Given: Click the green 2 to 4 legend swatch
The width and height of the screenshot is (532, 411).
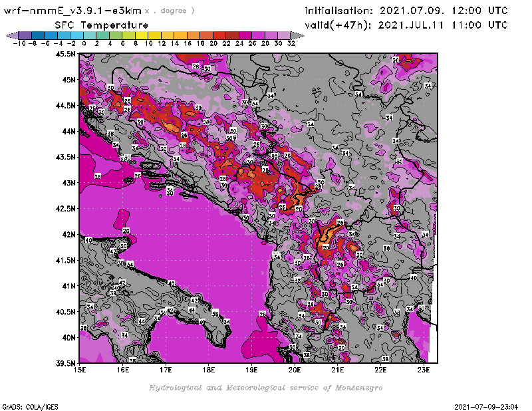Looking at the screenshot, I should [103, 35].
